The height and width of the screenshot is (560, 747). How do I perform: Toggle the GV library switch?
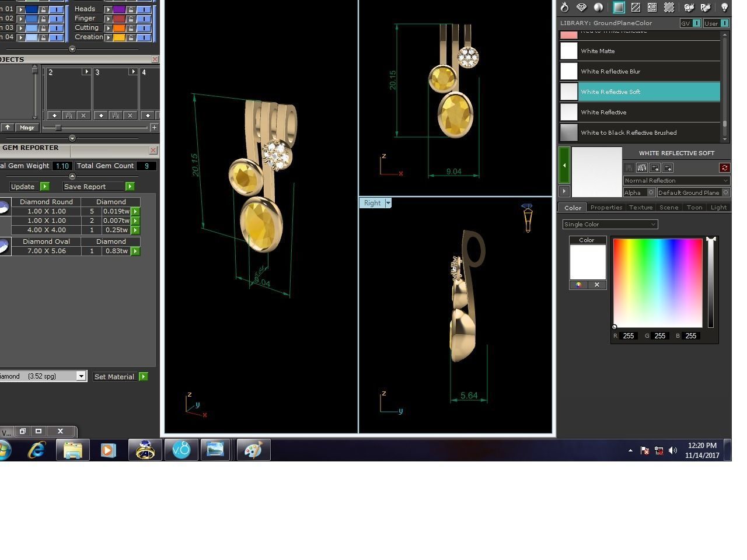tap(696, 23)
